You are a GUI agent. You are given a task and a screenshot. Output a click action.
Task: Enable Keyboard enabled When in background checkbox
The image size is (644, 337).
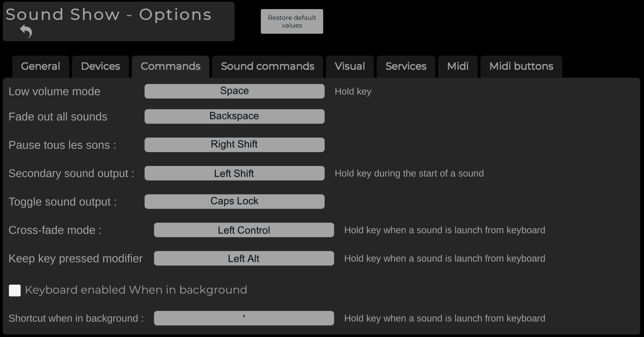point(15,290)
